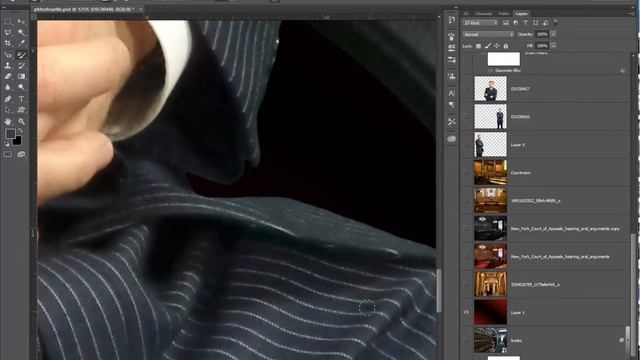The width and height of the screenshot is (640, 360).
Task: Select the Rectangular Marquee tool
Action: [x=8, y=21]
